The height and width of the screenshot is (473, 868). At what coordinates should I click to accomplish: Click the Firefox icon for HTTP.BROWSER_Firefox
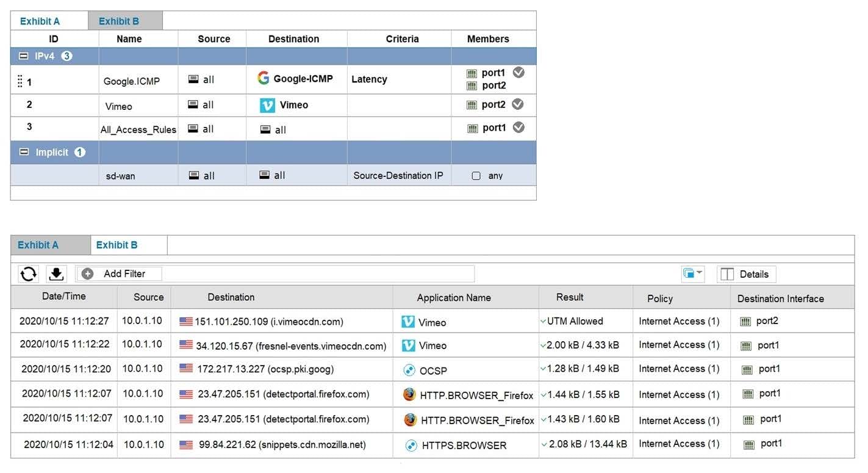pyautogui.click(x=409, y=395)
